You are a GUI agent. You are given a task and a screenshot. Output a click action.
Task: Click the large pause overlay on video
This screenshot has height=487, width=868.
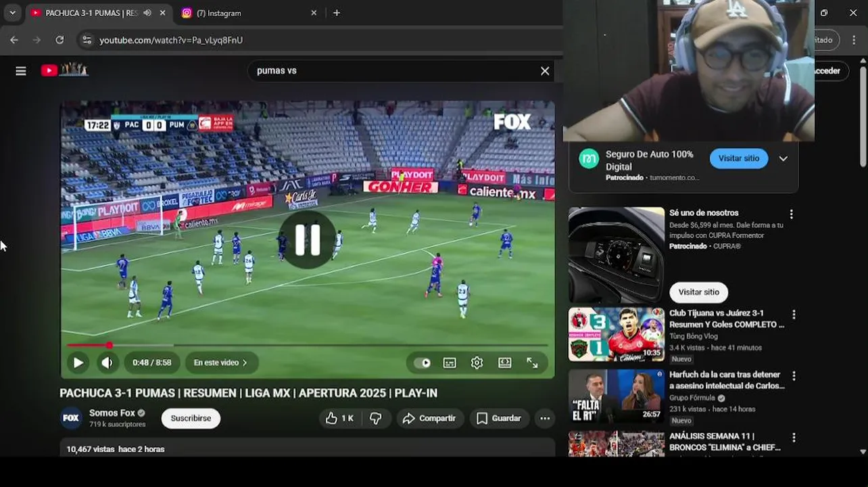pyautogui.click(x=308, y=240)
